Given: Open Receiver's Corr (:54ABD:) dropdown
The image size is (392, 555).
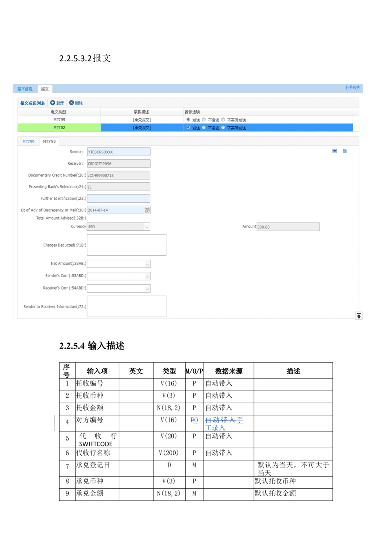Looking at the screenshot, I should (x=147, y=289).
